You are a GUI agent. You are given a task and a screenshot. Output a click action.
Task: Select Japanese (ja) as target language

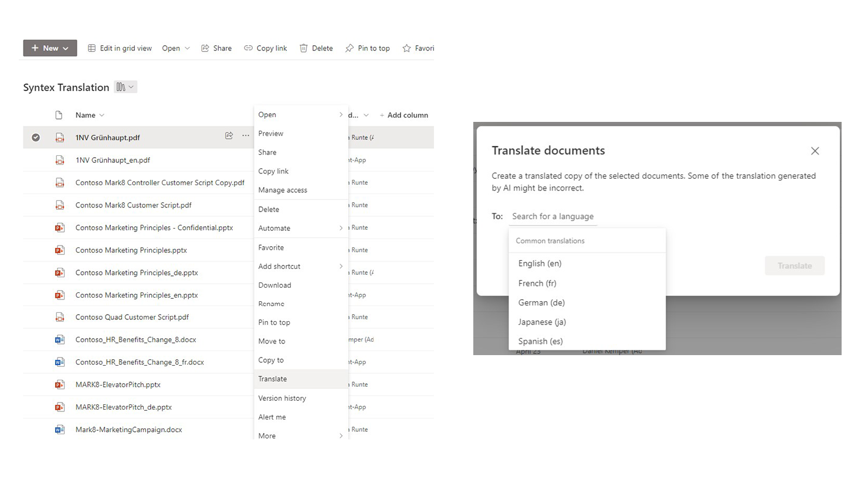tap(587, 322)
